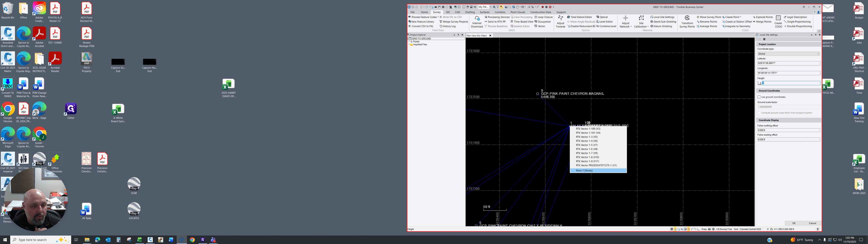Viewport: 868px width, 244px height.
Task: Select the Points node in Project Explorer
Action: (416, 42)
